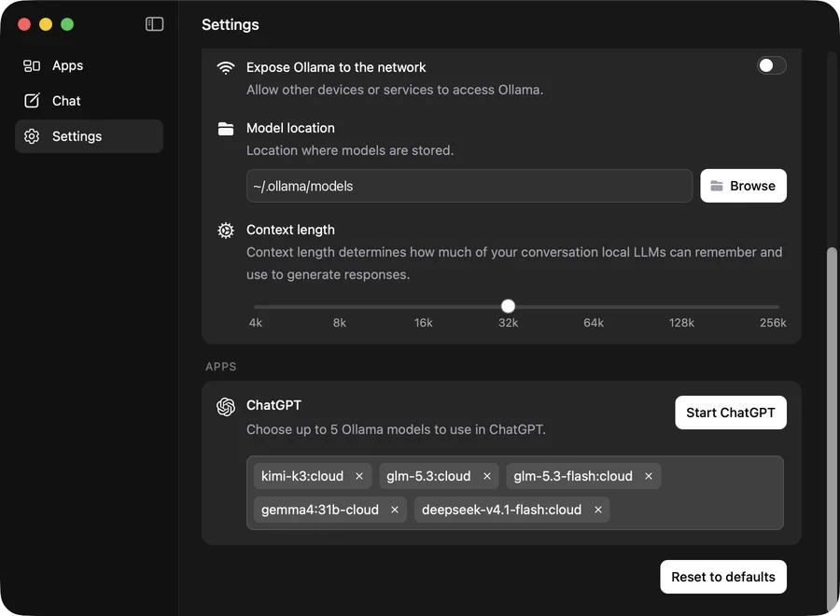The height and width of the screenshot is (616, 840).
Task: Click the Wi-Fi network icon
Action: 226,67
